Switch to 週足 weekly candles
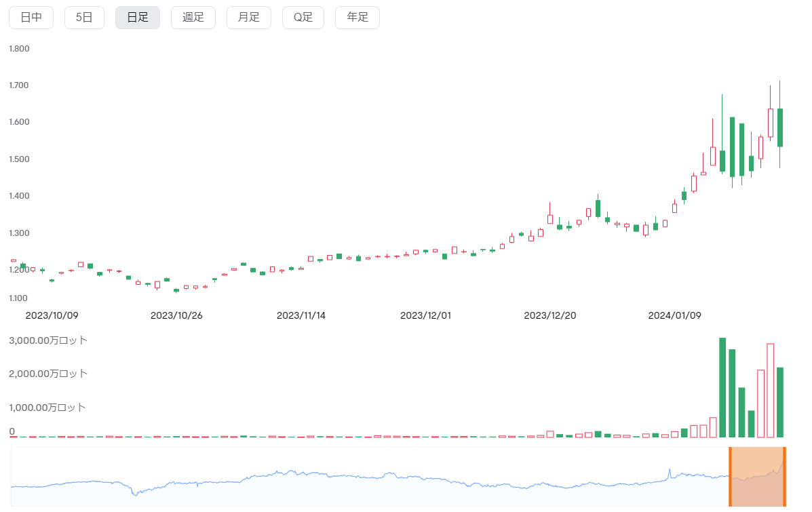This screenshot has width=812, height=512. (x=193, y=18)
